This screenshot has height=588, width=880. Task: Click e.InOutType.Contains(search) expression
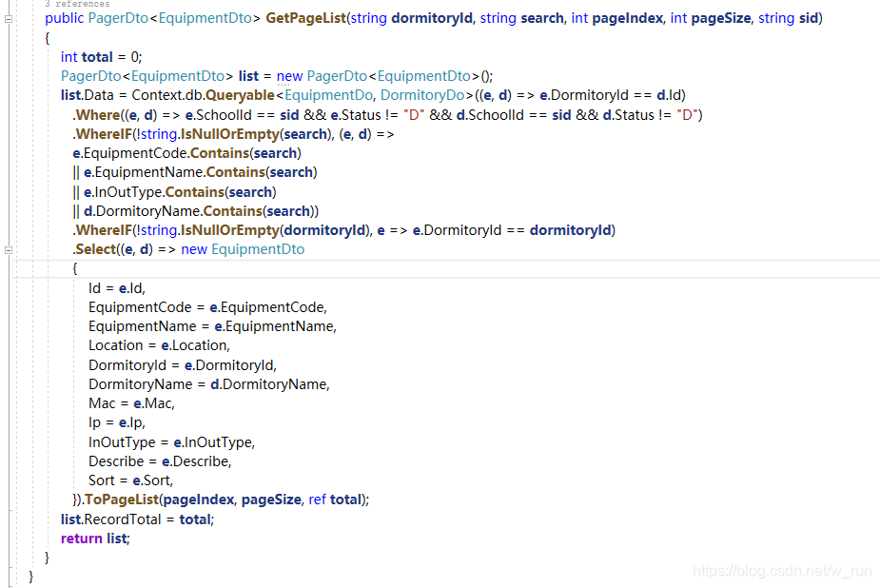click(180, 192)
